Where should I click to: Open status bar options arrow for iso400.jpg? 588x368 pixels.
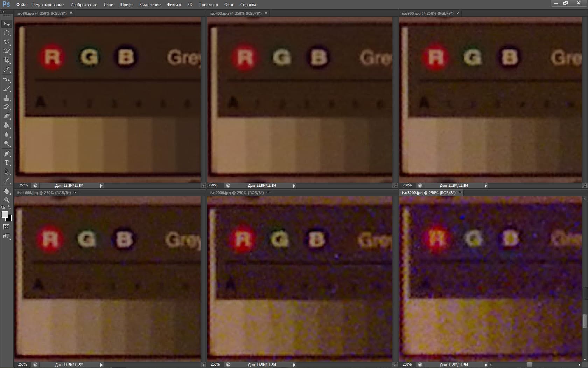coord(294,185)
